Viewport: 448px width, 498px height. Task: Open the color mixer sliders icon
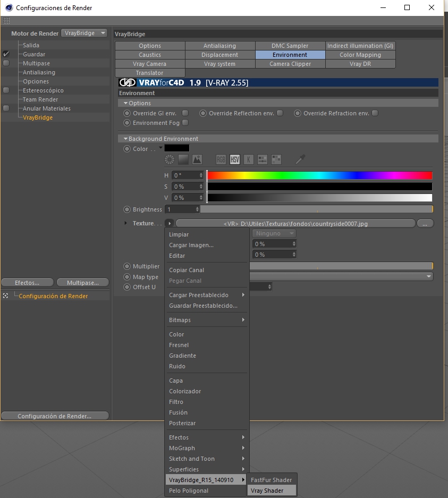pos(262,159)
